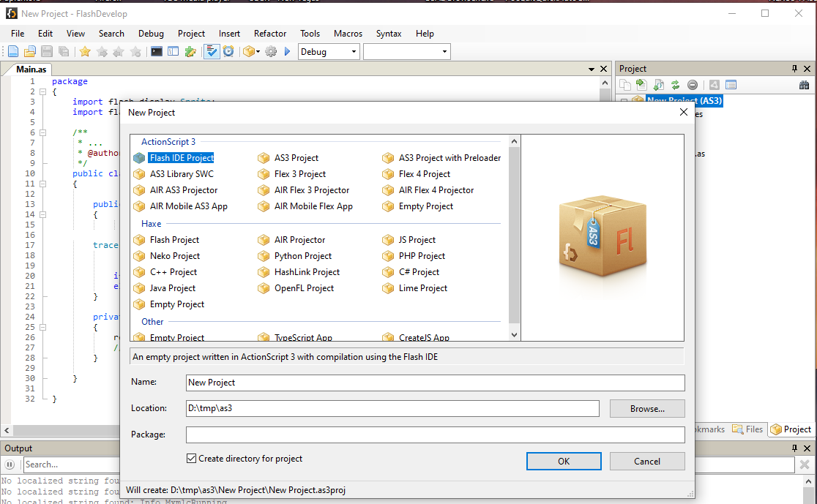
Task: Toggle the Check Syntax checkmark icon
Action: [x=212, y=51]
